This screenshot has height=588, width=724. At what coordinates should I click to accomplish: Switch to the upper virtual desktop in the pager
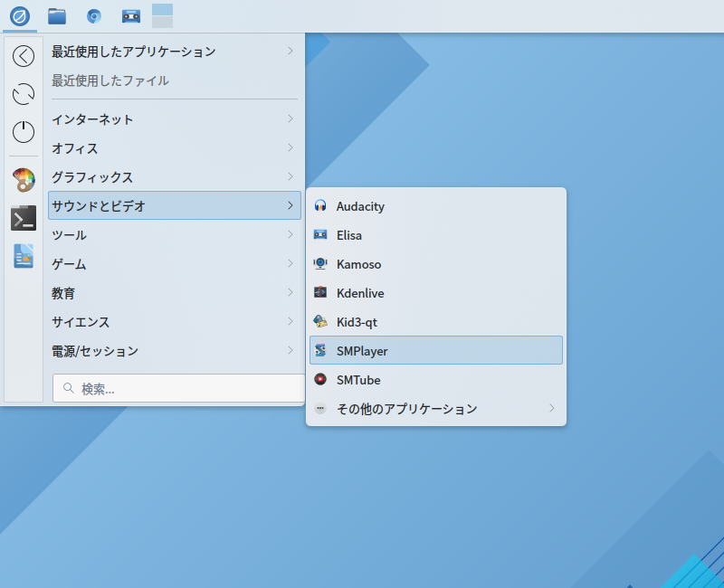(163, 10)
